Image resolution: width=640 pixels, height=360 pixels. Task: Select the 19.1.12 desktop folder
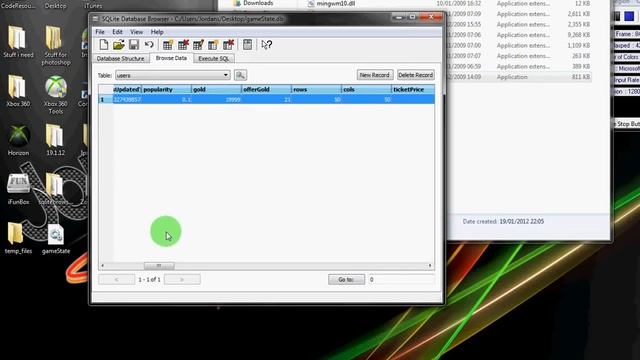(56, 140)
